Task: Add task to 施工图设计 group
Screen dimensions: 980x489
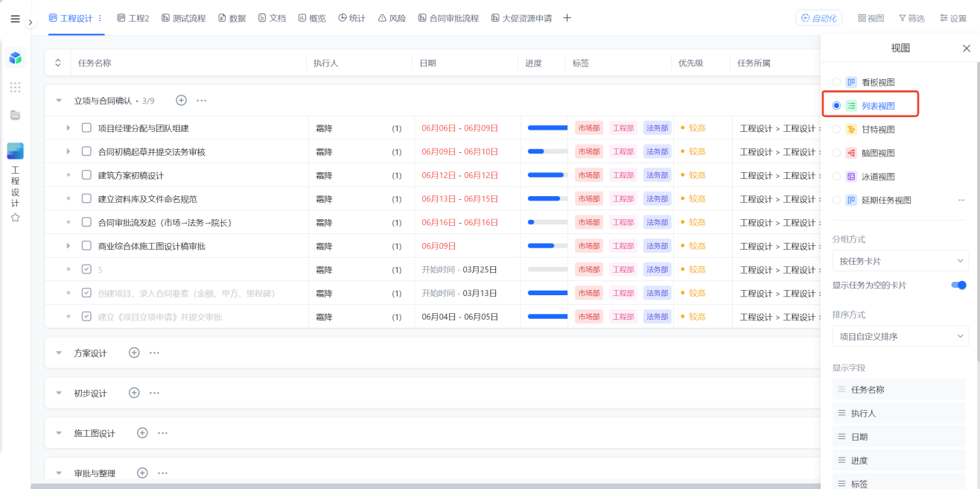Action: (142, 432)
